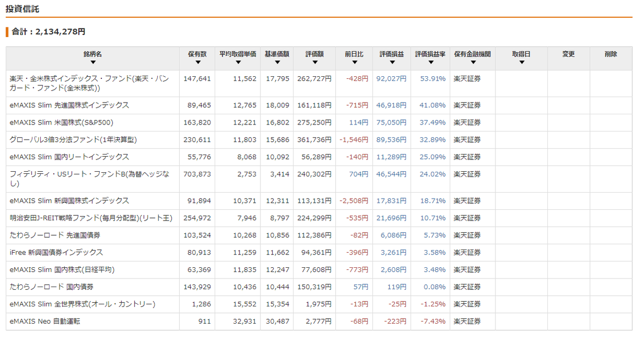Screen dimensions: 644x344
Task: Sort by 保有数 column arrow
Action: coord(197,63)
